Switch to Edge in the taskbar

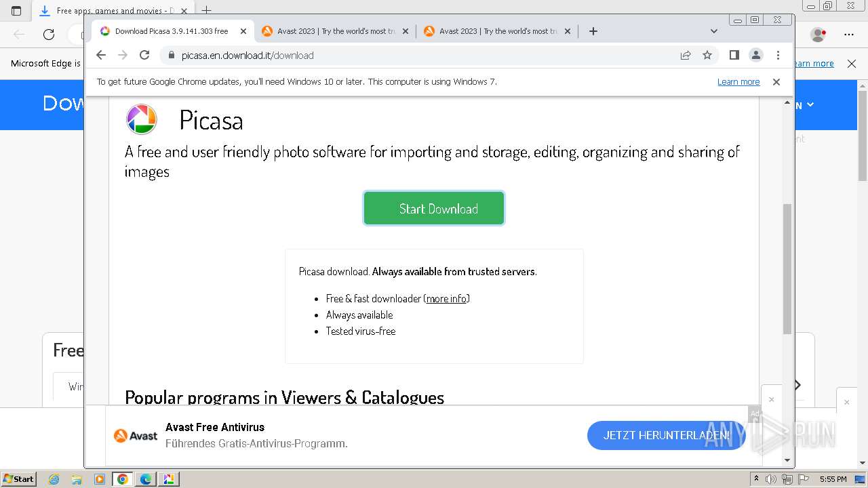(146, 479)
